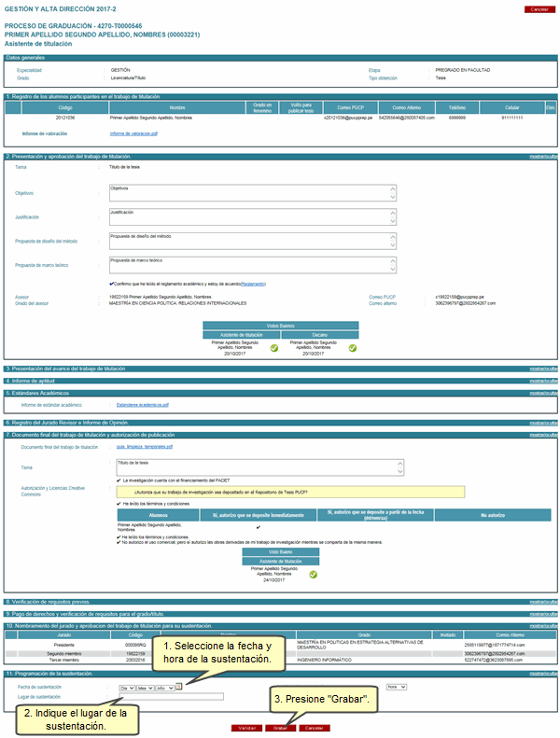Screen dimensions: 560x738
Task: Open the Mes dropdown
Action: coord(145,689)
